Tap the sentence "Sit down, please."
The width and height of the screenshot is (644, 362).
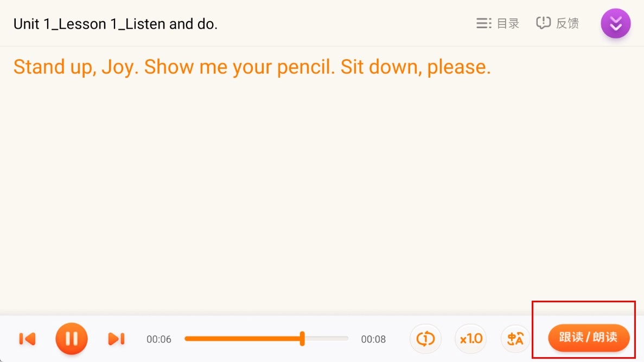[416, 67]
